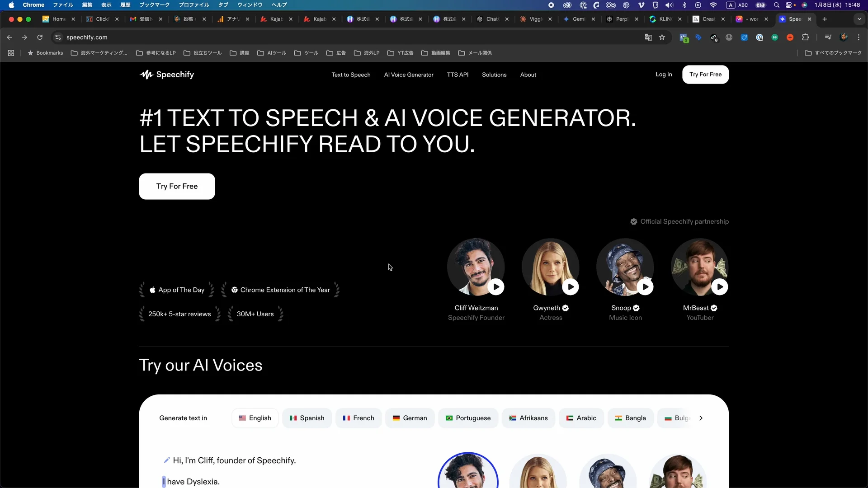Open the 役立ちツール bookmark folder
Image resolution: width=868 pixels, height=488 pixels.
tap(203, 53)
